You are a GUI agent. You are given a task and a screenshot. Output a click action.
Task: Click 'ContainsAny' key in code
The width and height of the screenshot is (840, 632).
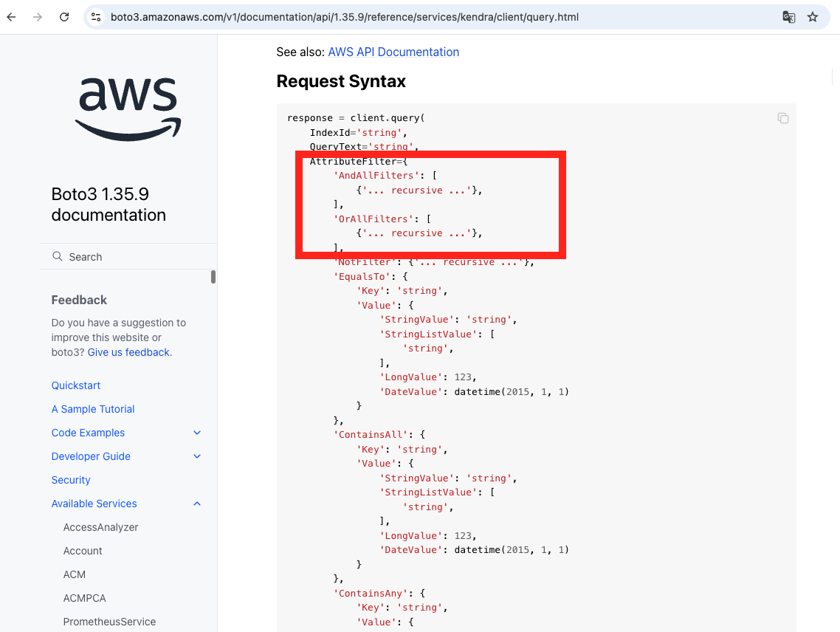coord(371,594)
